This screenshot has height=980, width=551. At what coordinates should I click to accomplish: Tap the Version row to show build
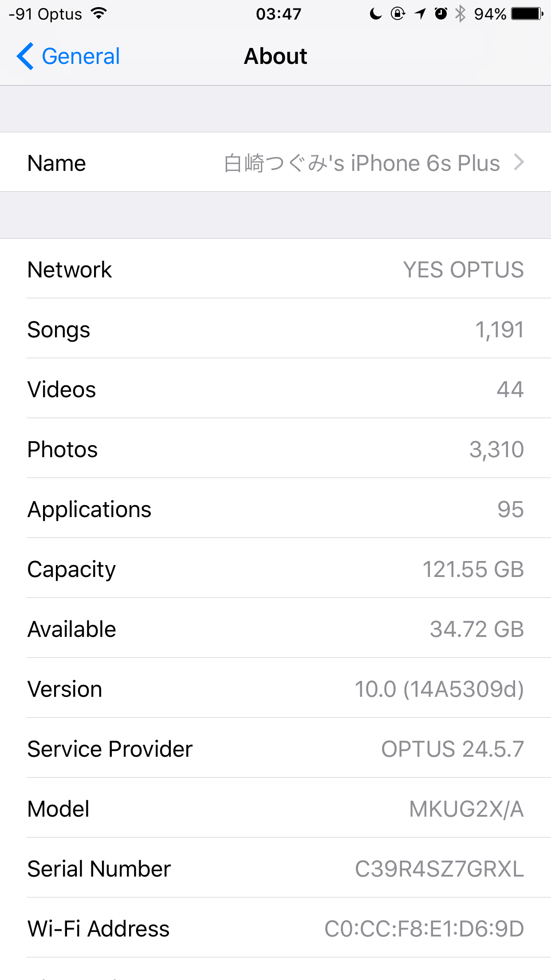tap(275, 688)
